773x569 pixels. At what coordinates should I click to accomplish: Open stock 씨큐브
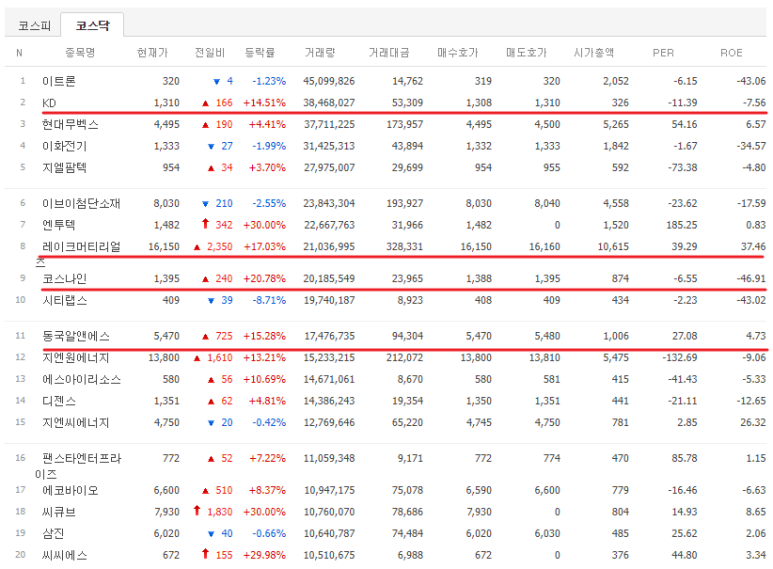click(x=59, y=512)
